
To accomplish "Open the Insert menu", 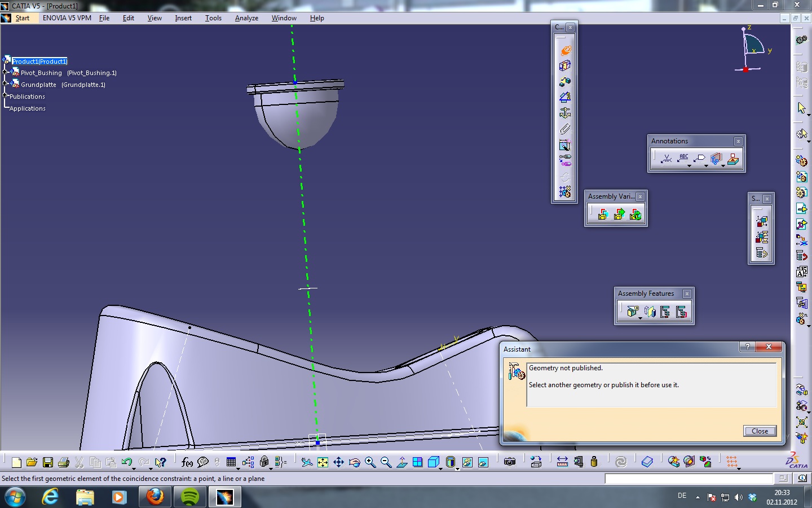I will [x=183, y=18].
